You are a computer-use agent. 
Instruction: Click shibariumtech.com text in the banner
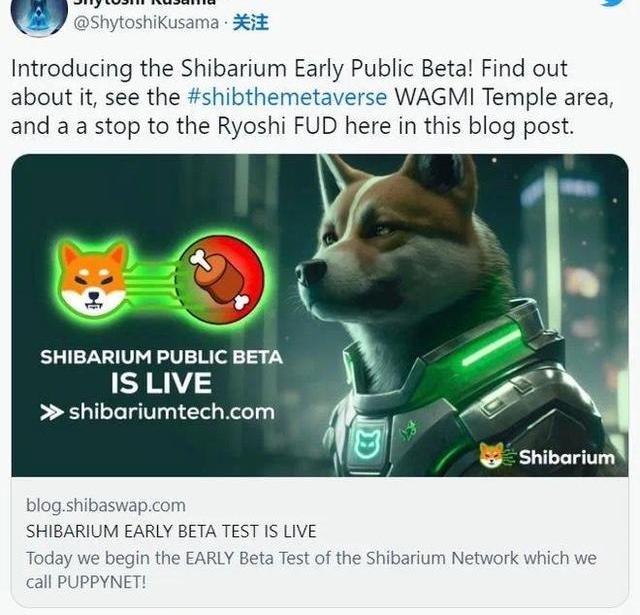[172, 412]
